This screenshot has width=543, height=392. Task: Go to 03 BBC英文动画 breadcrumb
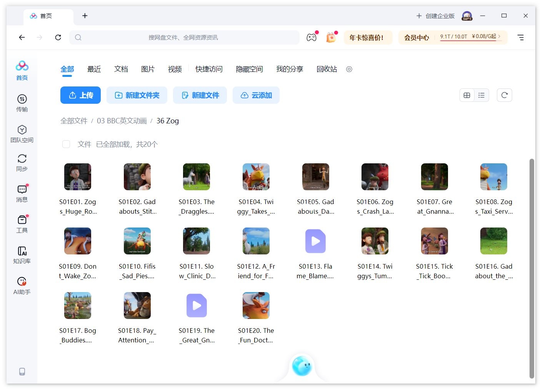122,121
